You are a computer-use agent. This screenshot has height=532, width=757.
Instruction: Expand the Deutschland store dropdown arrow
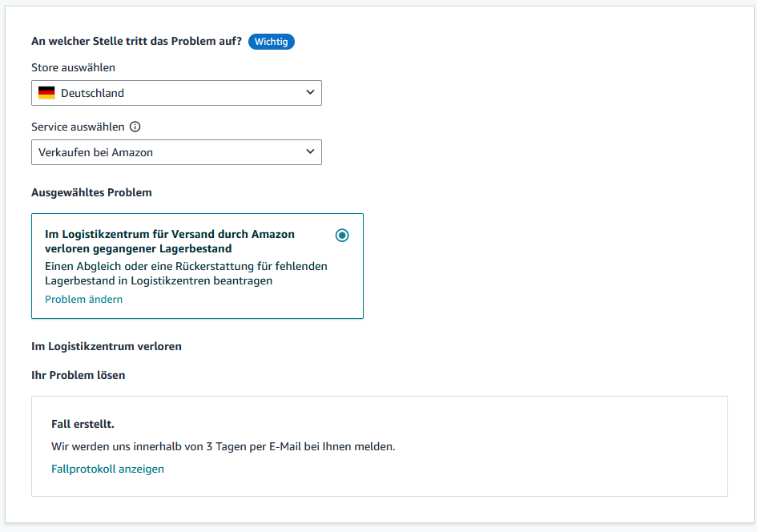[x=310, y=92]
